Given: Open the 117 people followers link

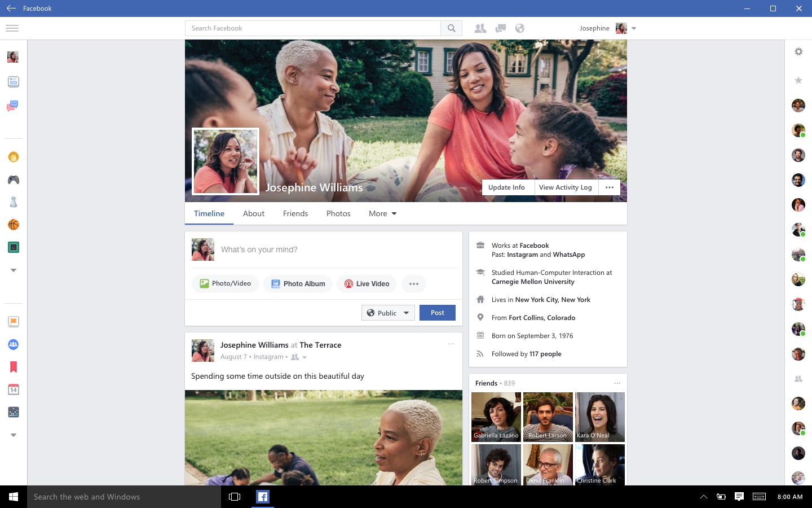Looking at the screenshot, I should (545, 354).
